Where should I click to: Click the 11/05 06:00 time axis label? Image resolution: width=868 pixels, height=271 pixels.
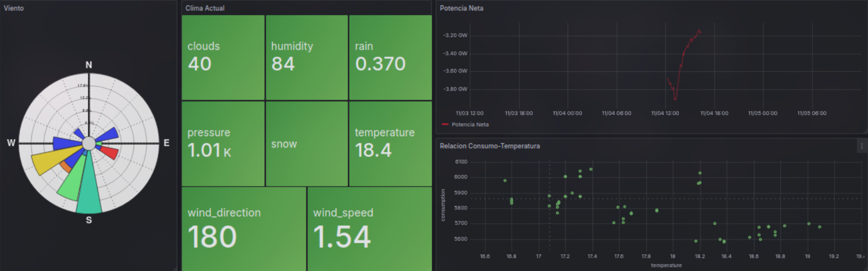coord(812,113)
